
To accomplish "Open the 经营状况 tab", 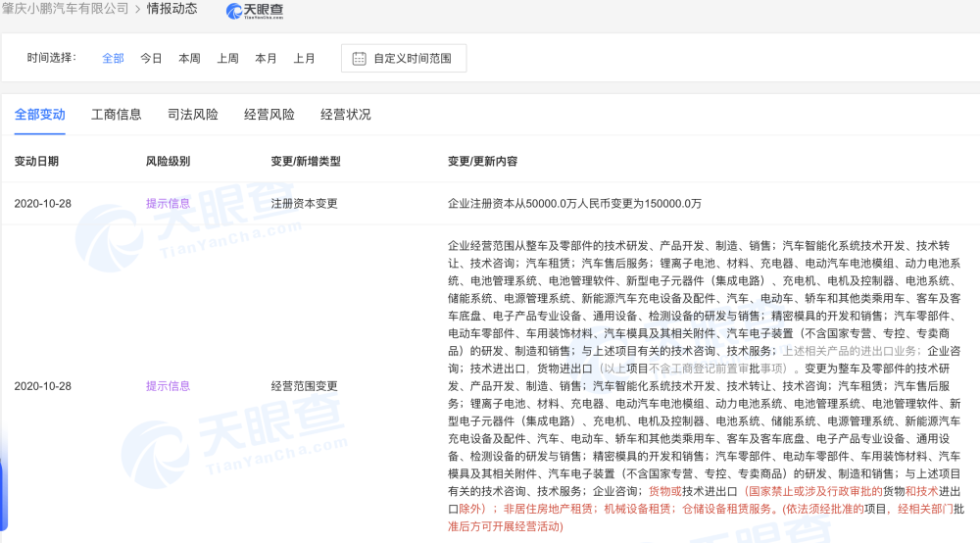I will tap(346, 115).
